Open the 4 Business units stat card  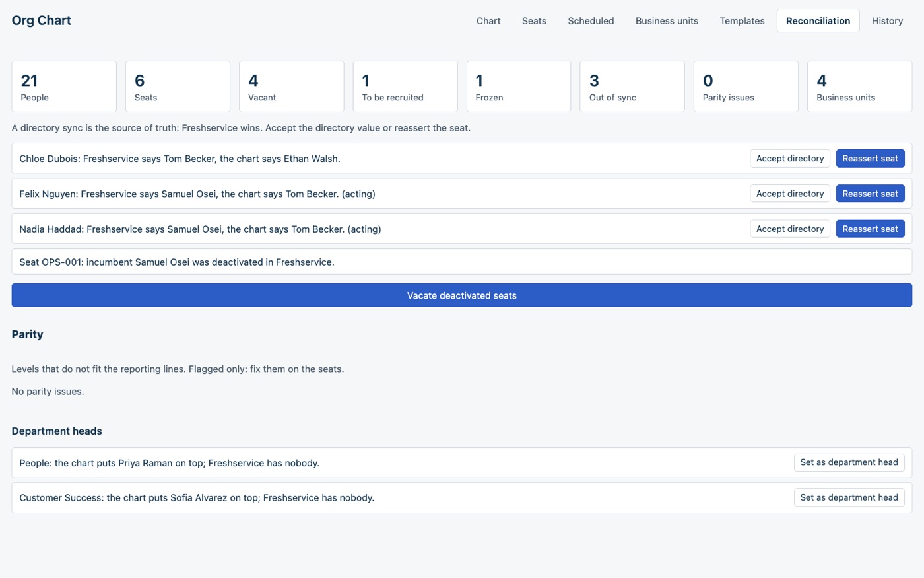coord(859,87)
